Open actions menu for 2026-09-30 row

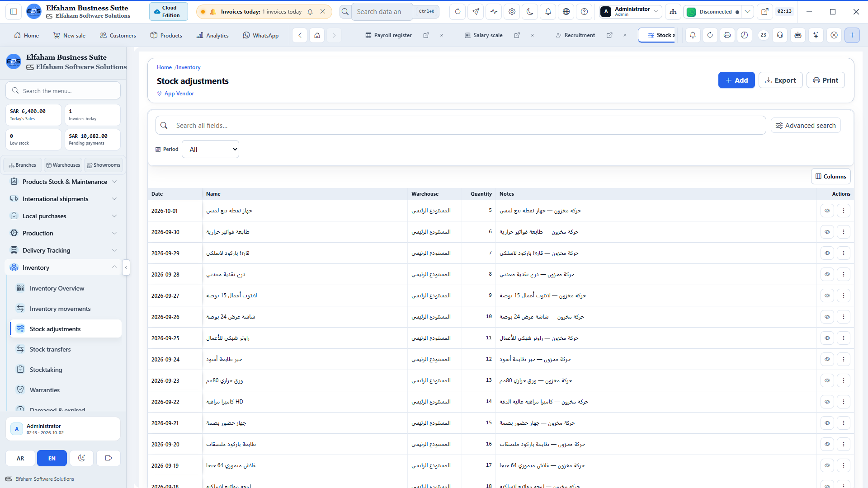pos(844,232)
